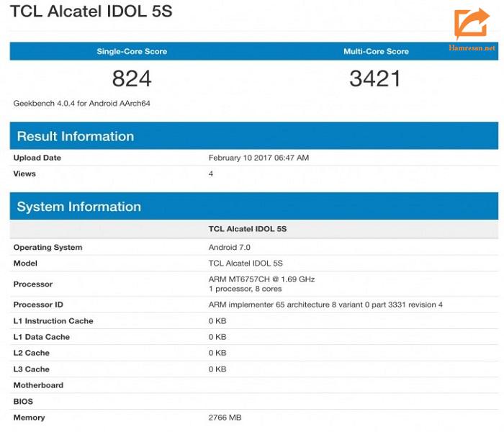The width and height of the screenshot is (504, 432).
Task: Select the views count value 4
Action: click(211, 174)
